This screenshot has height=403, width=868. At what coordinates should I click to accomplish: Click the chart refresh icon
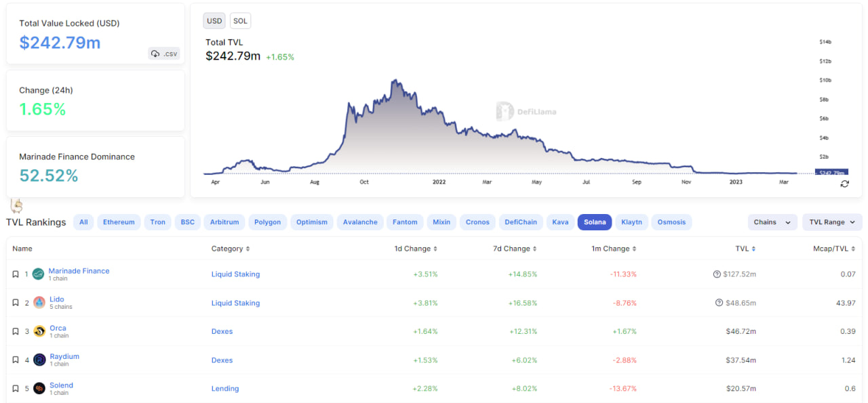click(844, 184)
